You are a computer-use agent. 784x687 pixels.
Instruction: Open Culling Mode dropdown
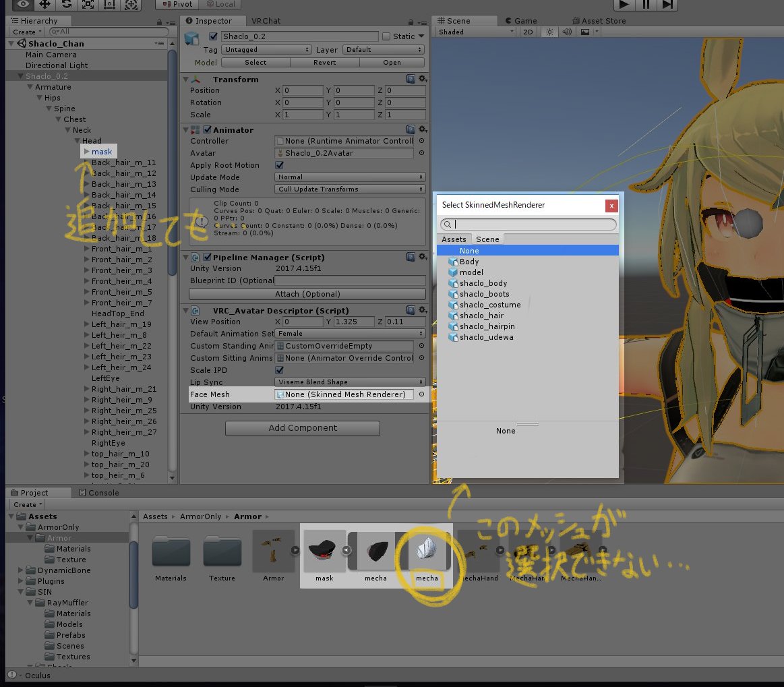[350, 189]
